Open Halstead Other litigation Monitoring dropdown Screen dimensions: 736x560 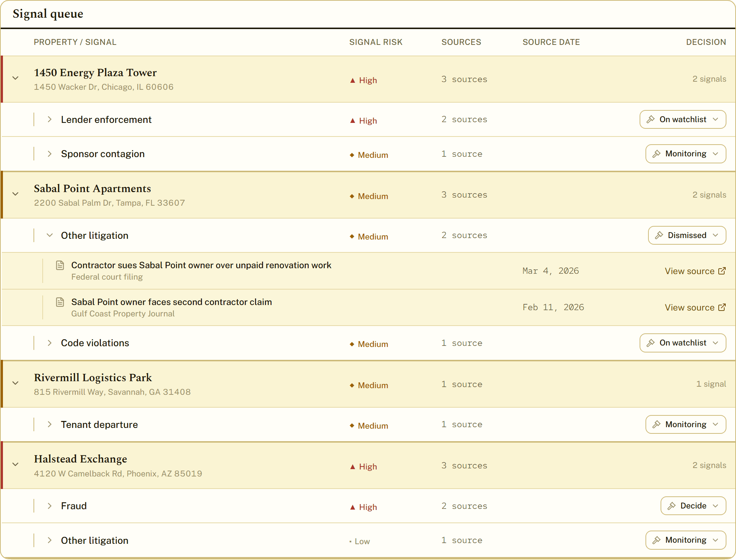(686, 540)
